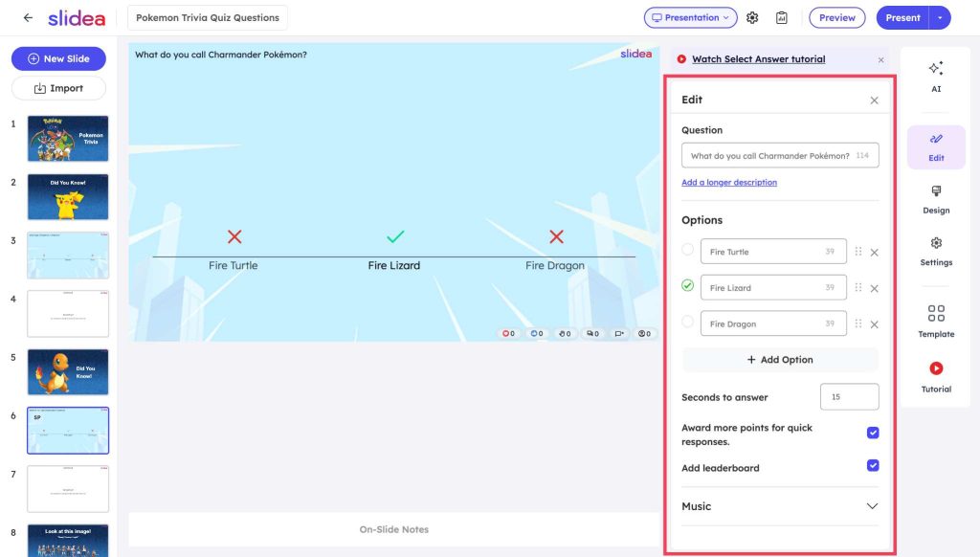Image resolution: width=980 pixels, height=557 pixels.
Task: Open the results report icon
Action: coord(781,17)
